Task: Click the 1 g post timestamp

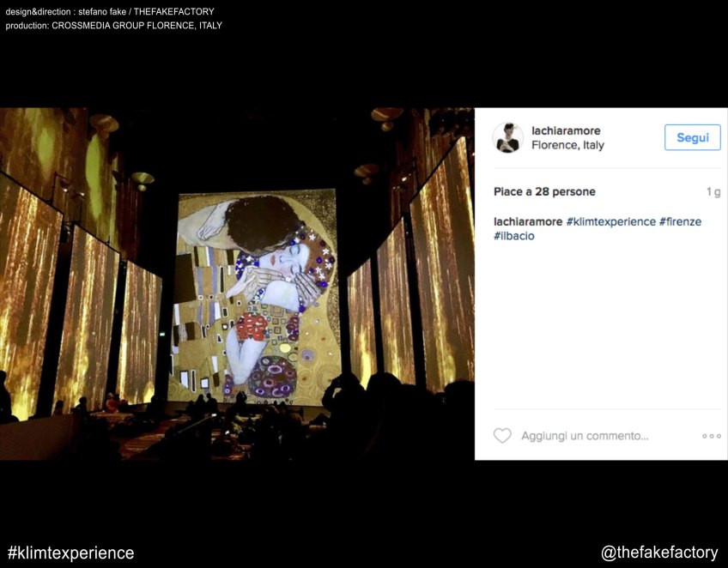Action: [713, 192]
